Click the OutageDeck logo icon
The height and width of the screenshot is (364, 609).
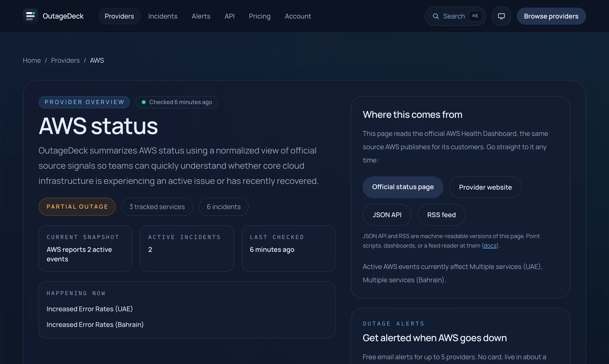pos(30,16)
